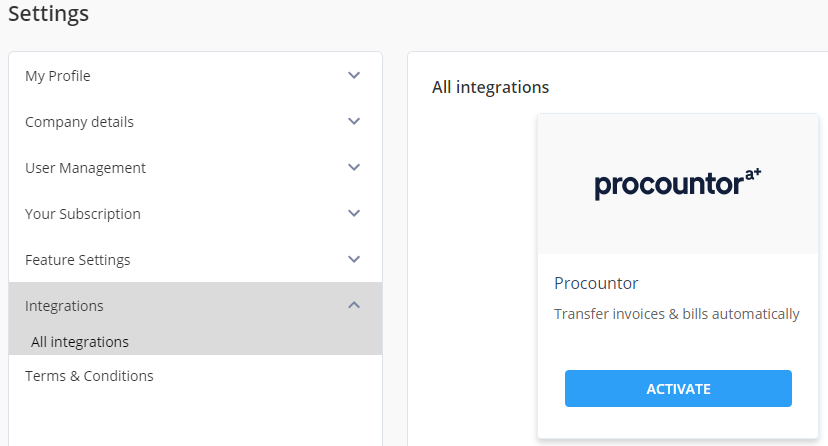Expand the My Profile chevron
The width and height of the screenshot is (828, 446).
pyautogui.click(x=353, y=76)
